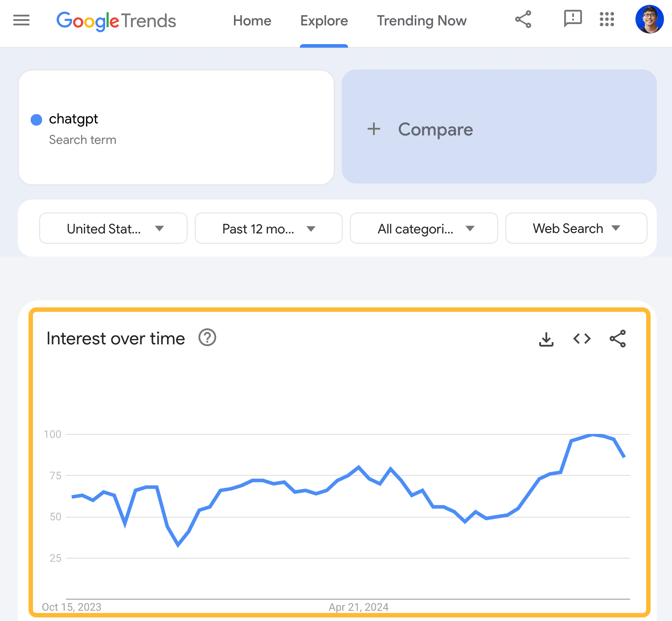Change the Past 12 months time range
Viewport: 672px width, 621px height.
(268, 228)
